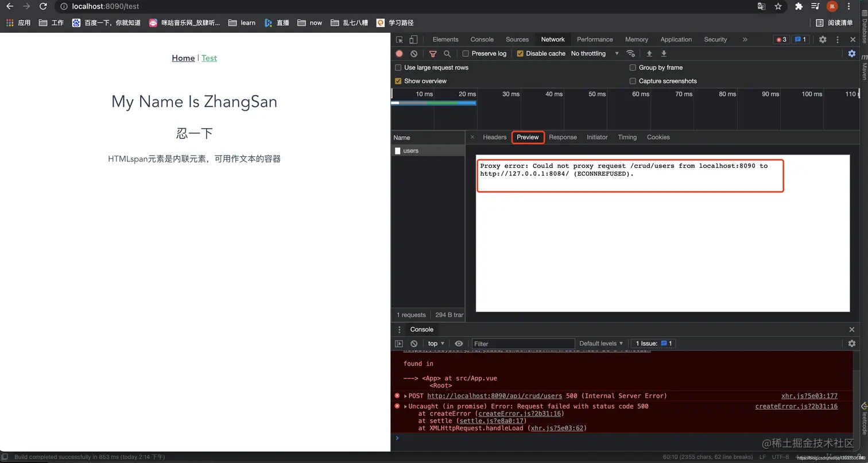Open network conditions wifi icon

click(x=630, y=53)
